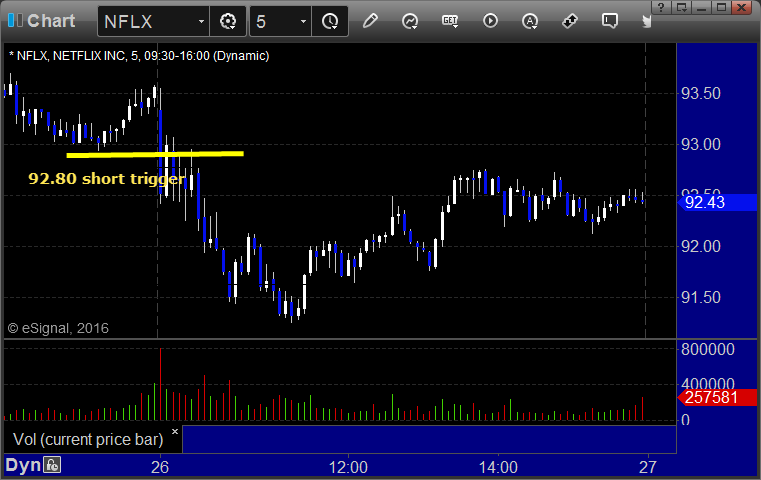Open help with the question mark button
The height and width of the screenshot is (480, 761).
tap(661, 7)
